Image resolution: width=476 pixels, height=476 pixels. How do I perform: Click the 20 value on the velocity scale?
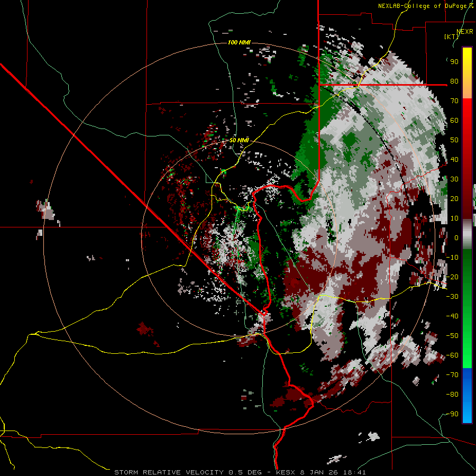[454, 198]
